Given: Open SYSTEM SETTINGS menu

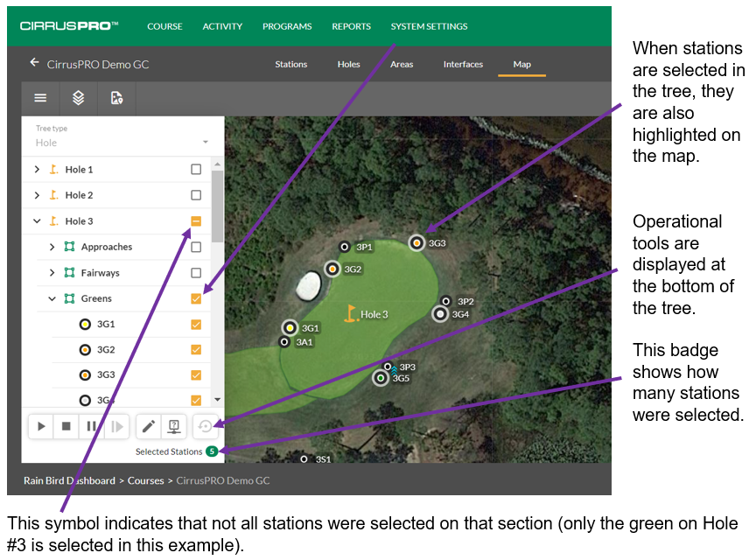Looking at the screenshot, I should pyautogui.click(x=429, y=26).
